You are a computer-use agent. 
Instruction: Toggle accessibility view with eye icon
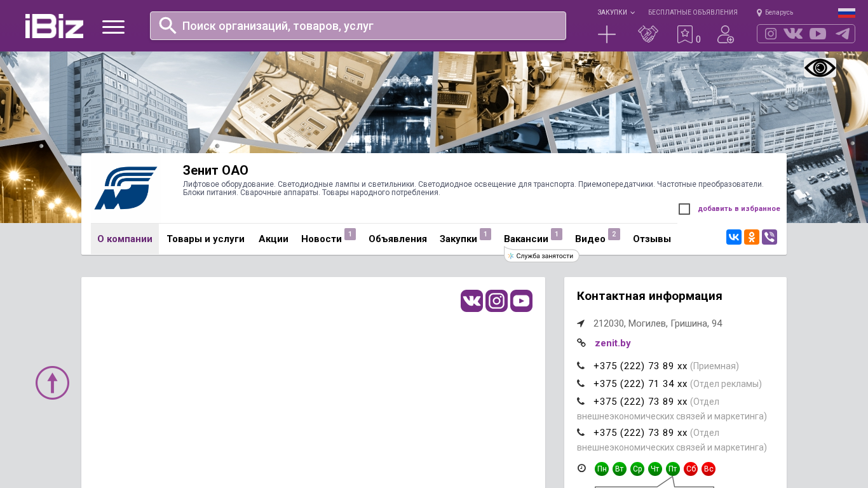[x=820, y=68]
